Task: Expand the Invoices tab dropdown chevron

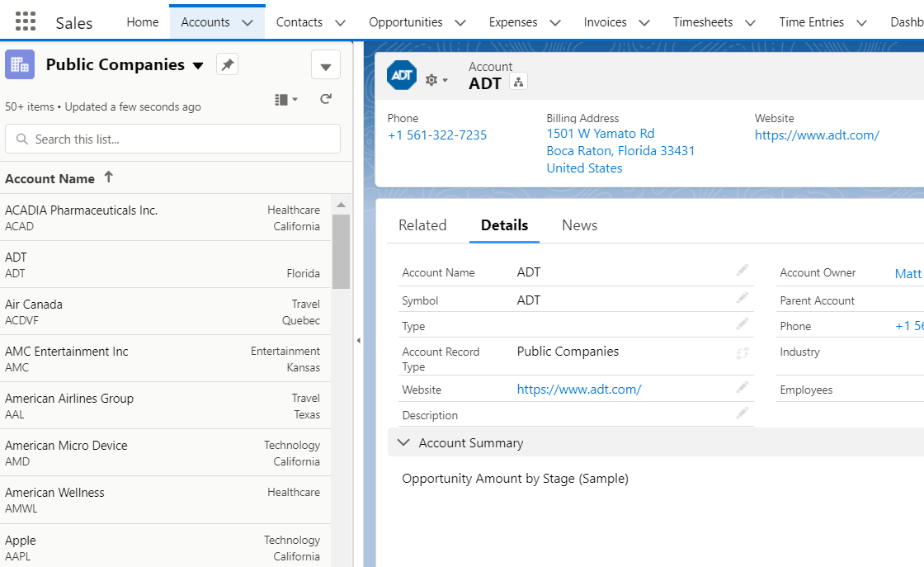Action: tap(644, 22)
